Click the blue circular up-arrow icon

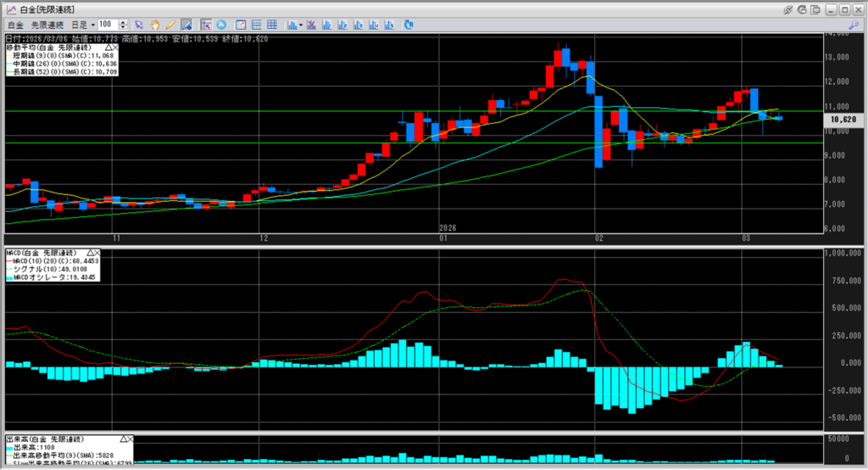pos(221,25)
